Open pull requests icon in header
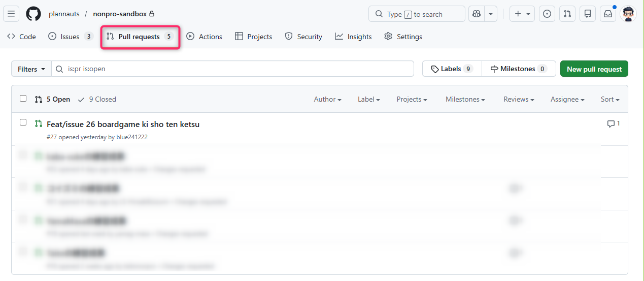 567,14
